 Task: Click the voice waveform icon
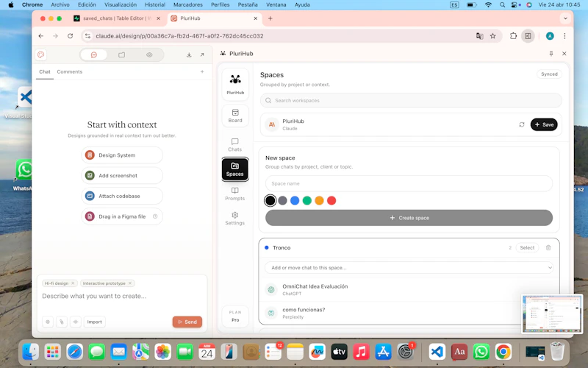pyautogui.click(x=76, y=322)
